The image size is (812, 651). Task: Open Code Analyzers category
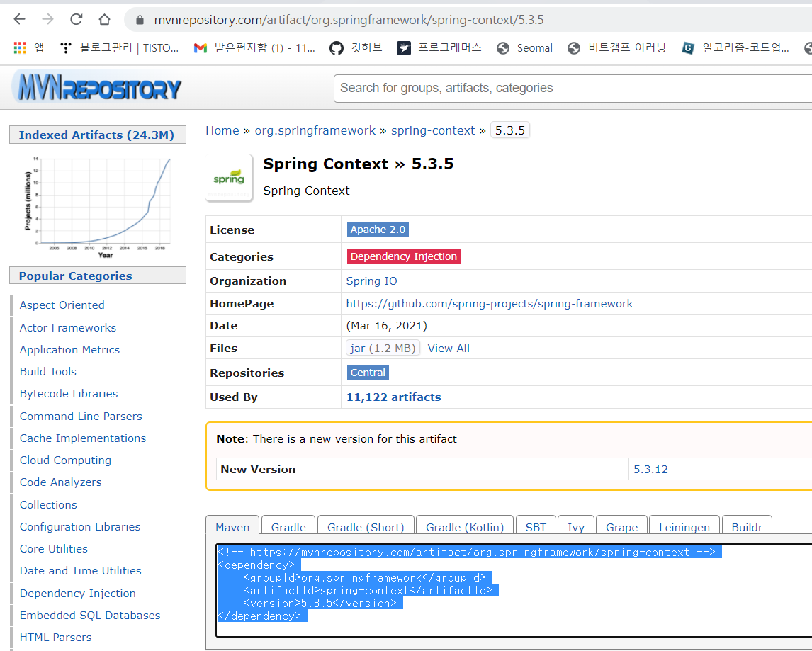tap(61, 482)
